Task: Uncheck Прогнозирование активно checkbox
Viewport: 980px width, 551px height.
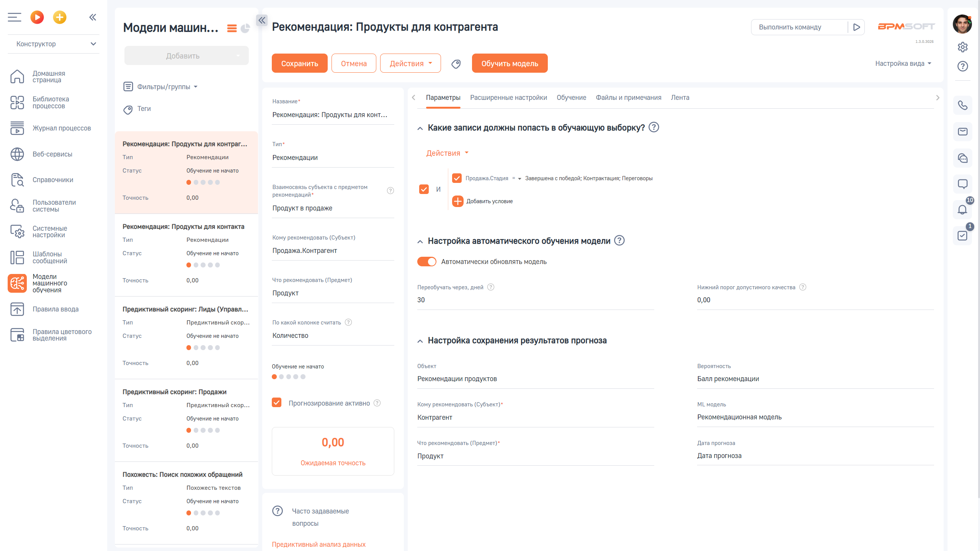Action: click(276, 403)
